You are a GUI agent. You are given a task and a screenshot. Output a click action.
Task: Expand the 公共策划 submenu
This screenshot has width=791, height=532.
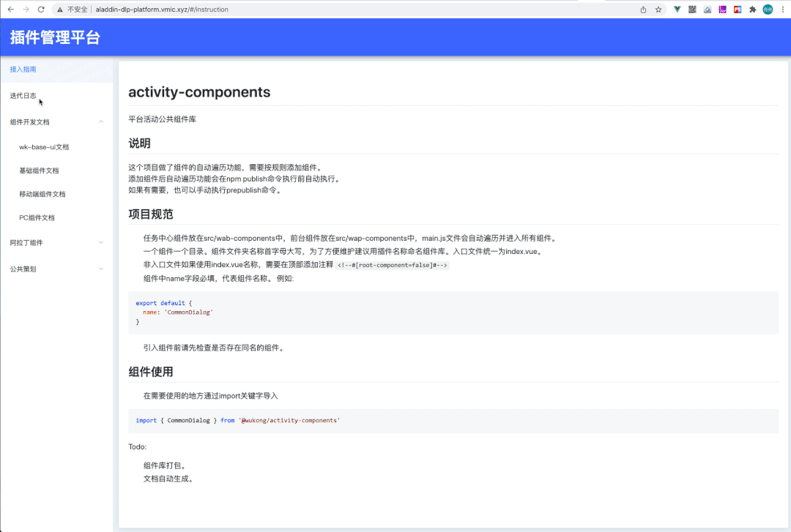56,269
